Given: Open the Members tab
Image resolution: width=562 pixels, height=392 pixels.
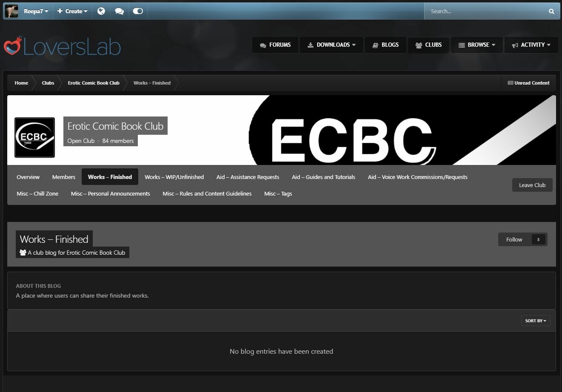Looking at the screenshot, I should [64, 177].
